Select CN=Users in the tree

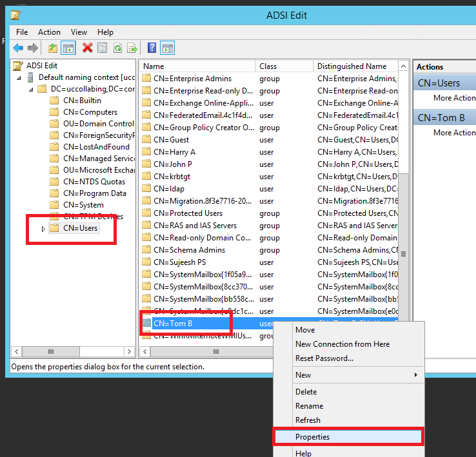tap(80, 228)
